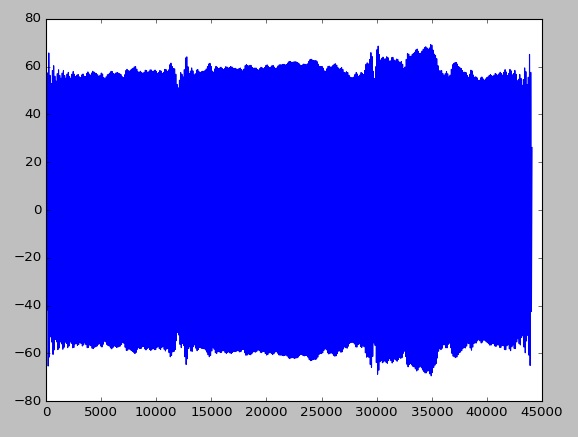The width and height of the screenshot is (578, 437).
Task: Click the x-axis label 45000
Action: (542, 412)
